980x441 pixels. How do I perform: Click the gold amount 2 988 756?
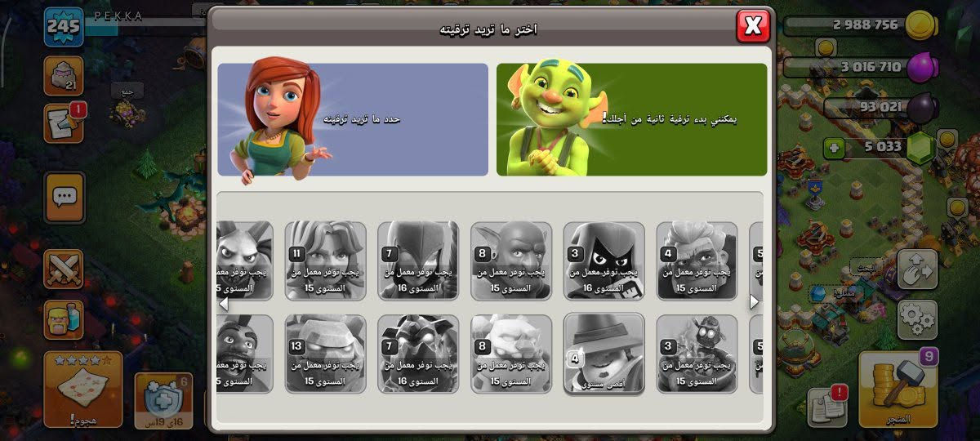tap(866, 24)
